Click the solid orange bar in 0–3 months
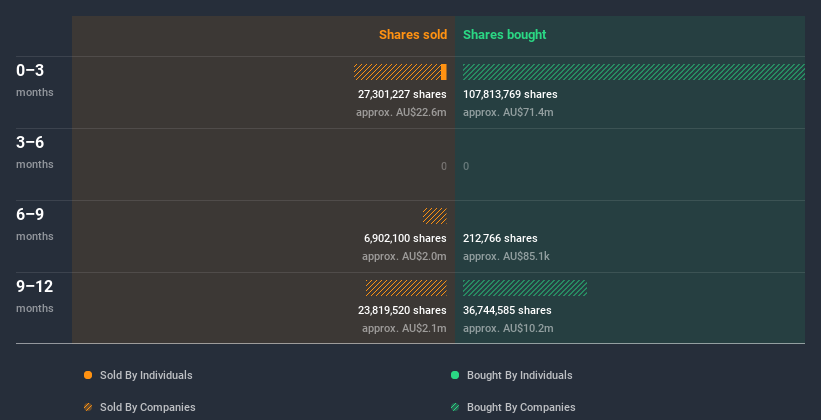 (x=444, y=72)
